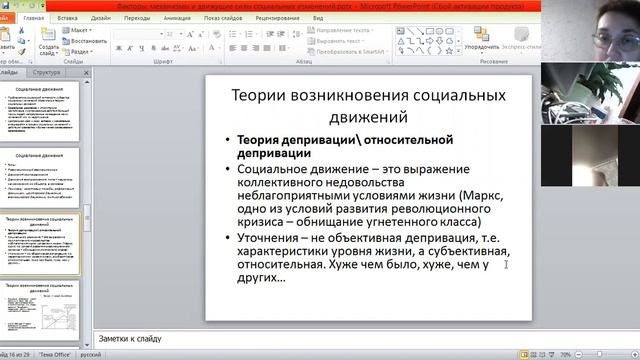Select the straight line shape
This screenshot has height=360, width=640.
coord(410,31)
